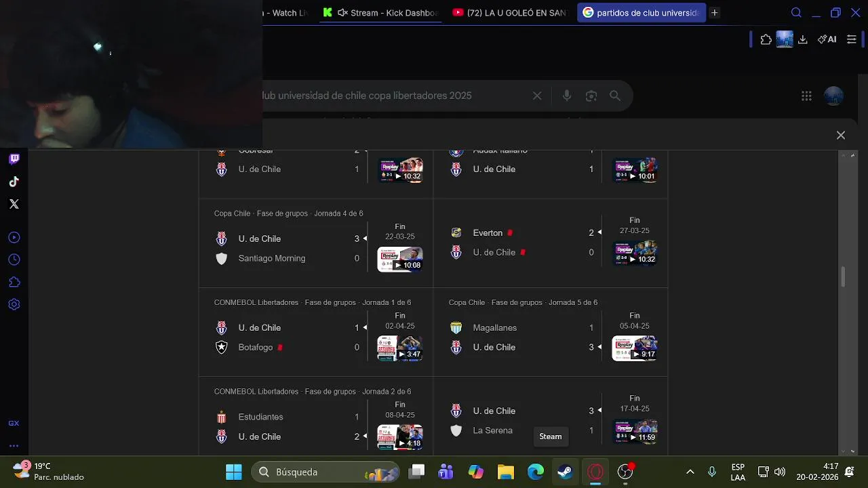868x488 pixels.
Task: Play the Magallanes vs U. de Chile replay
Action: (635, 348)
